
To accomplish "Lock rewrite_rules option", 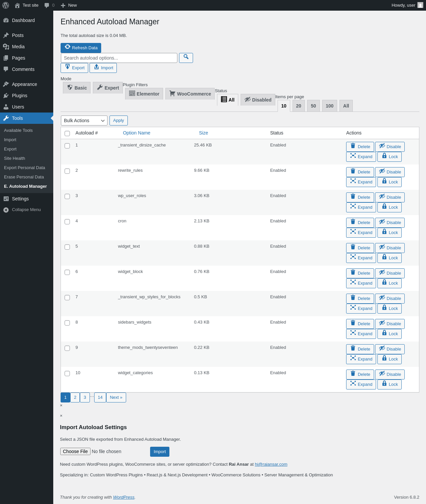I will (389, 182).
